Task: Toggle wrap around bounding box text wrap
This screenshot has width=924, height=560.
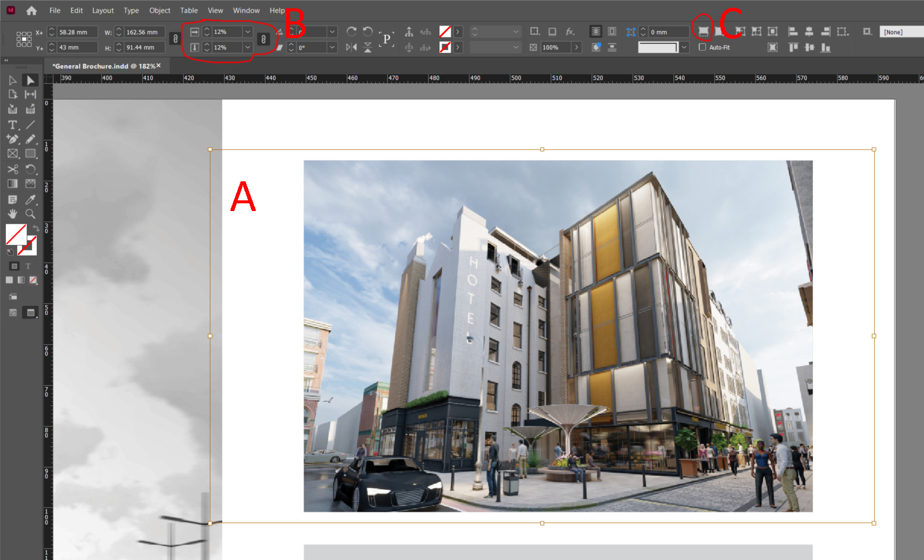Action: coord(612,32)
